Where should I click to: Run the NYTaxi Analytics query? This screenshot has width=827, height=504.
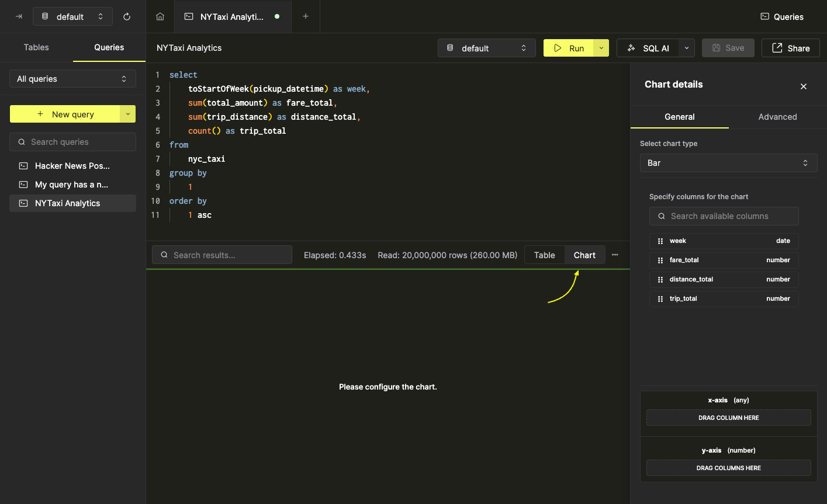point(569,48)
